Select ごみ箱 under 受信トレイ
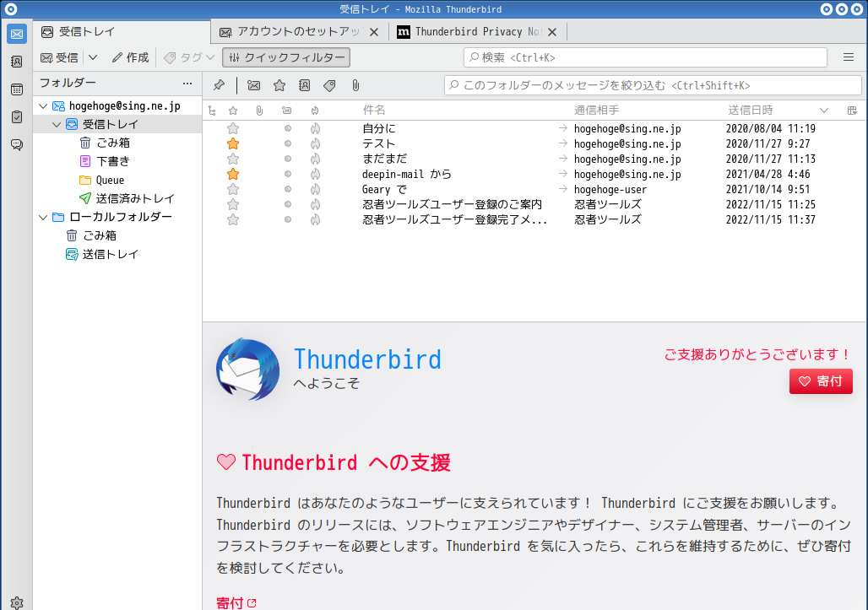 [x=117, y=143]
